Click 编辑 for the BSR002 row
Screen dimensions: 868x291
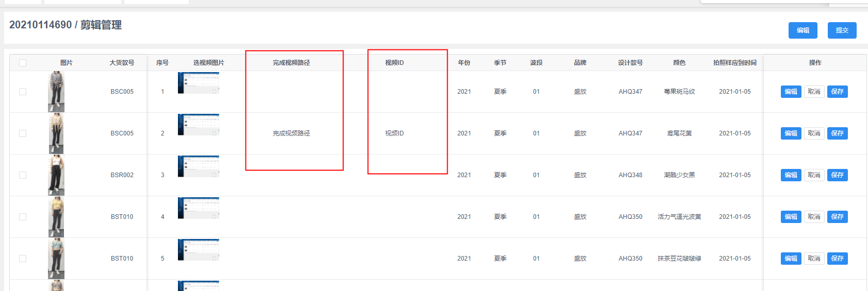coord(791,175)
